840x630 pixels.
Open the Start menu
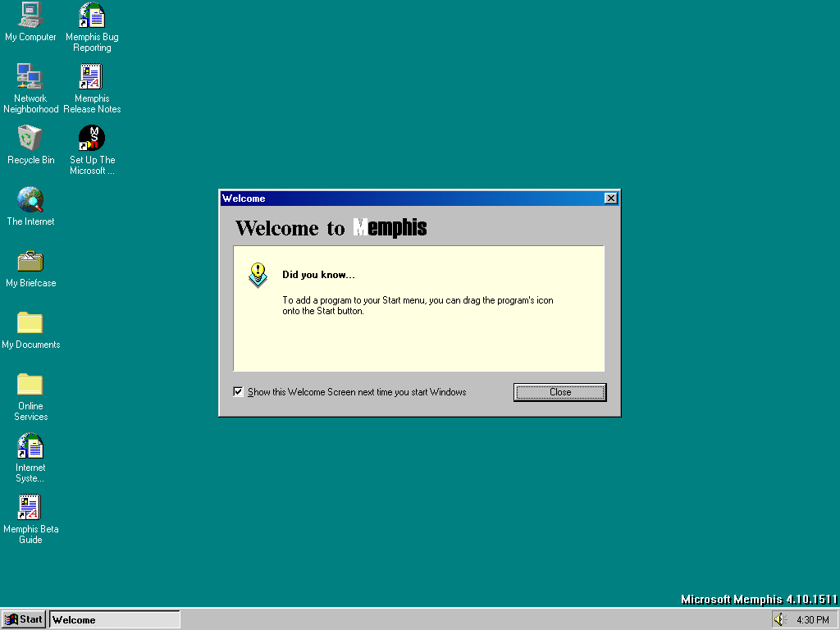23,619
